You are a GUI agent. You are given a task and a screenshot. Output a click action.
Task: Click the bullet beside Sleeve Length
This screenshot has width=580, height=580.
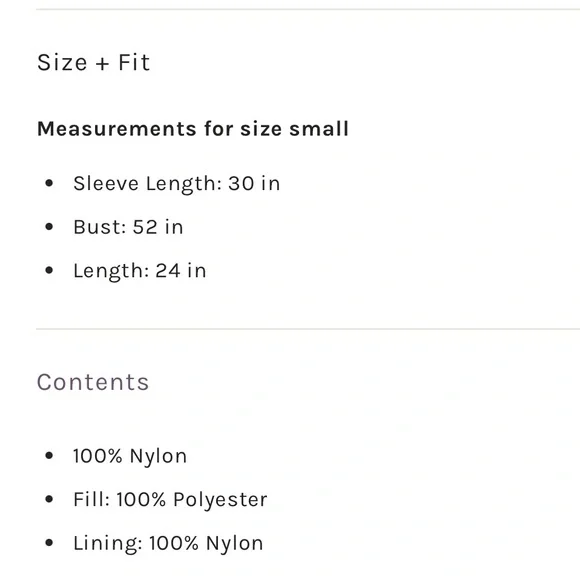(49, 183)
